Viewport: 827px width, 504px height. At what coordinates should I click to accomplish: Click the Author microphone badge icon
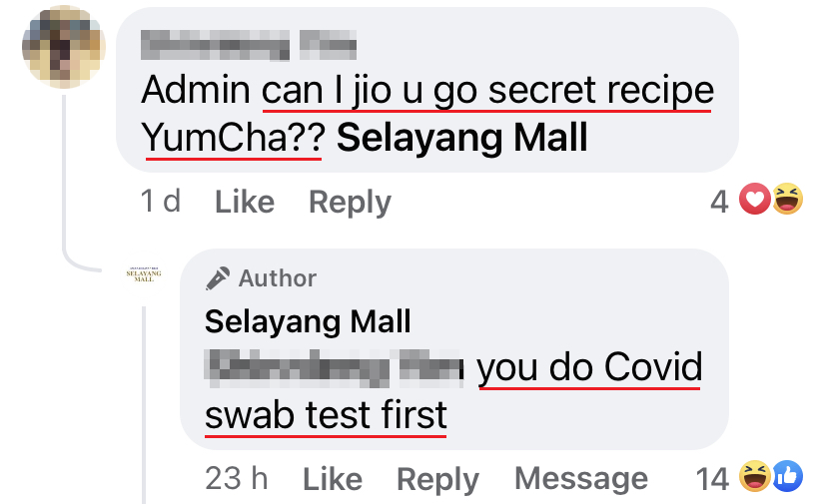(218, 278)
